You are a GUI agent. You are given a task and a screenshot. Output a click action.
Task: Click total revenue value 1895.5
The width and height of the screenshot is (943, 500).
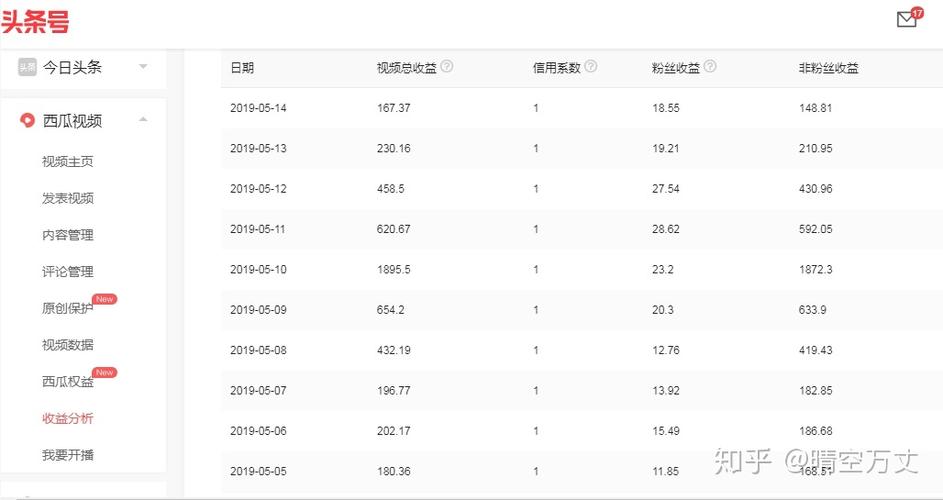(x=394, y=270)
